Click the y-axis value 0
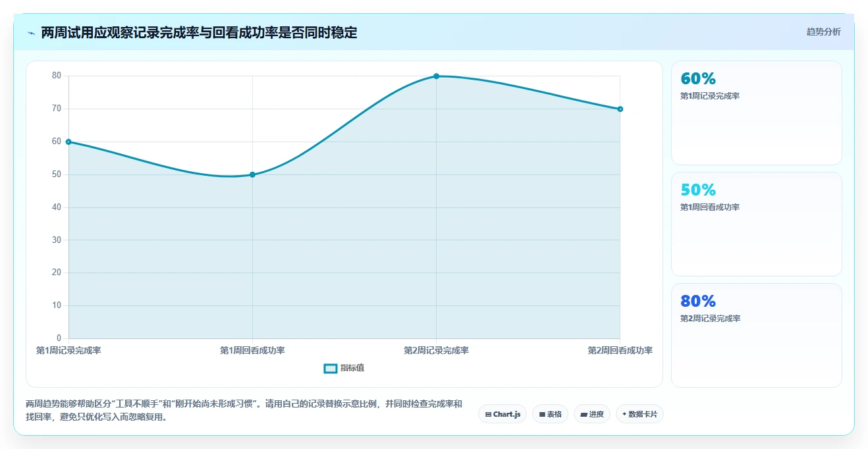 tap(59, 338)
